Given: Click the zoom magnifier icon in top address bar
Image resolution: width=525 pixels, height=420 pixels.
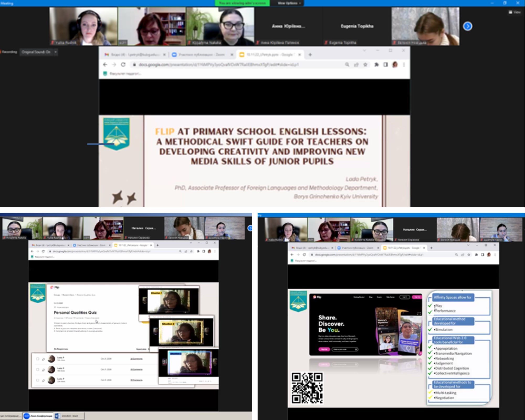Looking at the screenshot, I should (x=347, y=65).
